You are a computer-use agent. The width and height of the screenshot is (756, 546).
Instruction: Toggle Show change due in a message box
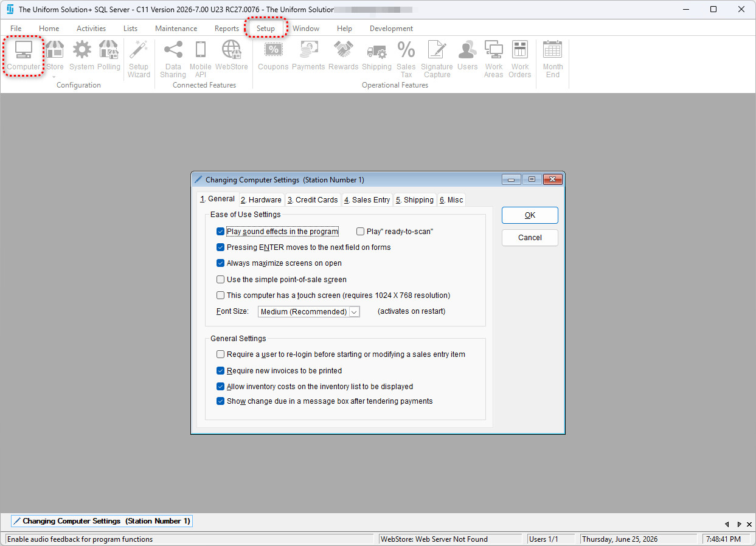(221, 401)
